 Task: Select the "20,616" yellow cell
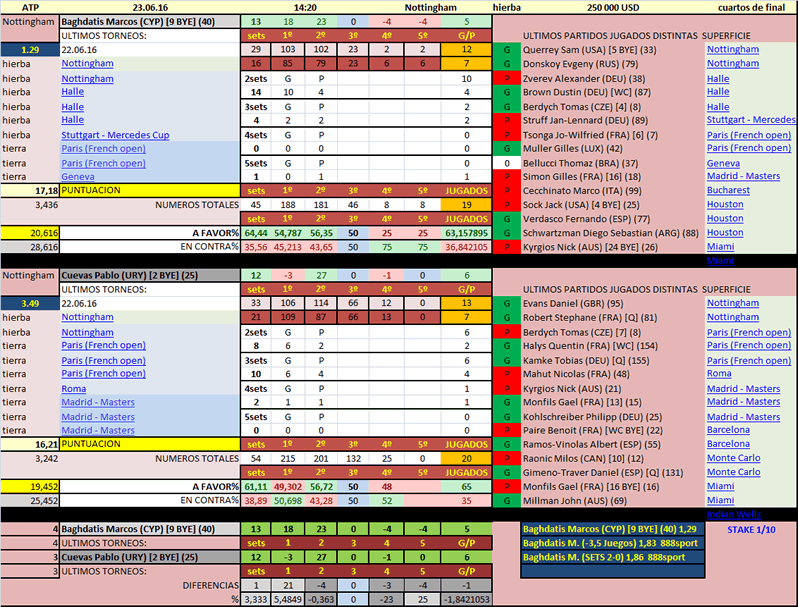[x=30, y=233]
